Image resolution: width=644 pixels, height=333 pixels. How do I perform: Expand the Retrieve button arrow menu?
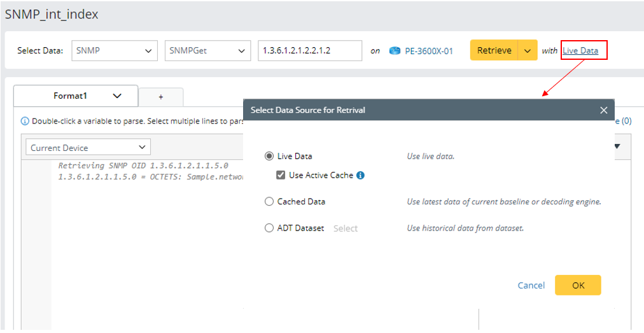(x=528, y=51)
